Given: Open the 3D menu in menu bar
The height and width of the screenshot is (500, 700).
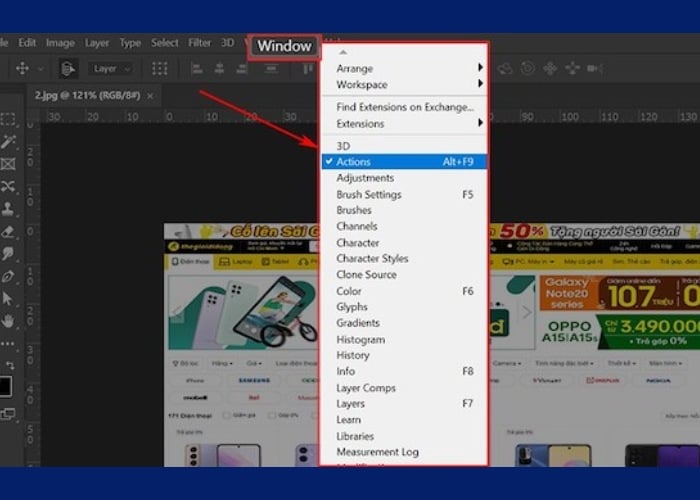Looking at the screenshot, I should point(227,43).
